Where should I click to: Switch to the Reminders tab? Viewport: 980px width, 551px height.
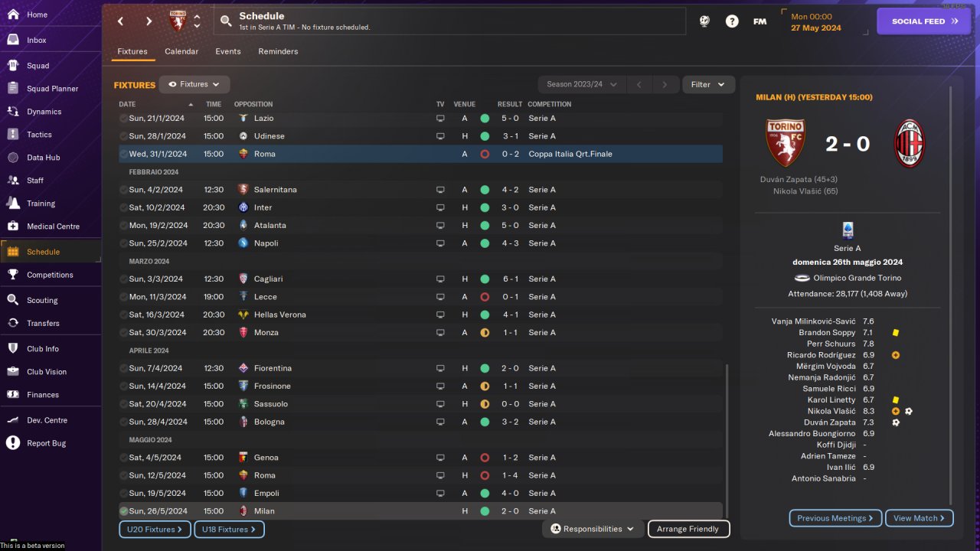click(278, 51)
